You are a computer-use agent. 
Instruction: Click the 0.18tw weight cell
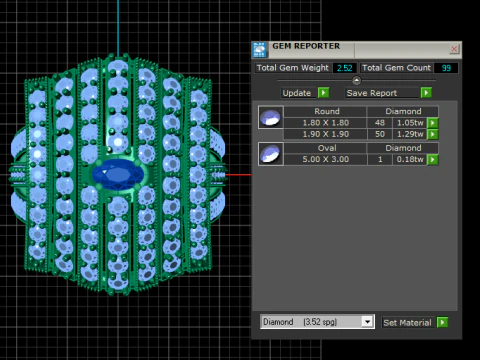click(x=410, y=159)
